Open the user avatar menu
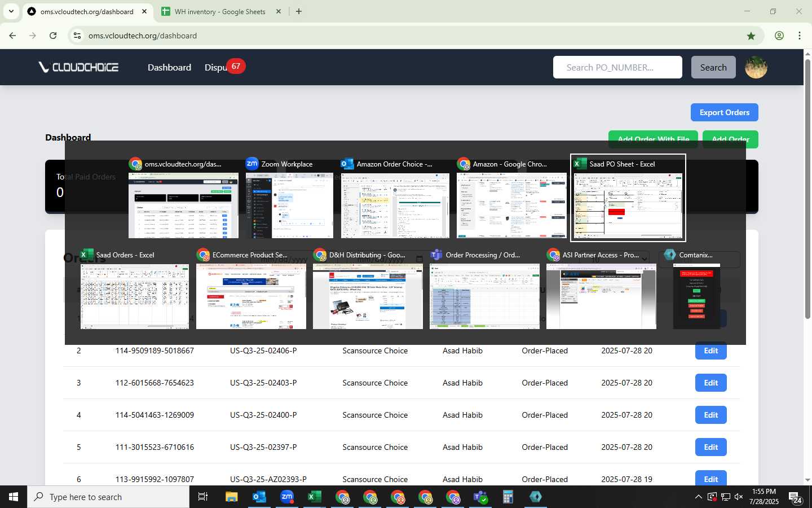This screenshot has height=508, width=812. coord(756,67)
